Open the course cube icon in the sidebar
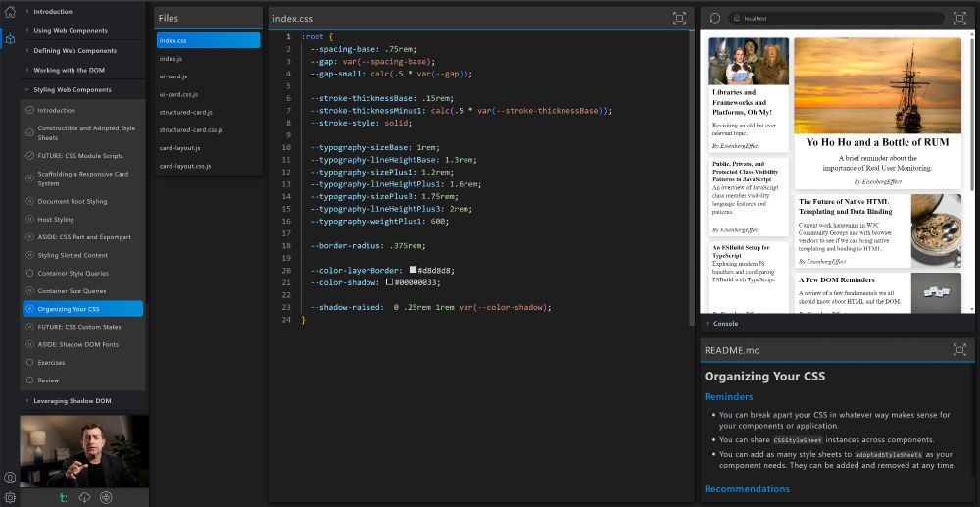The height and width of the screenshot is (507, 980). tap(10, 39)
